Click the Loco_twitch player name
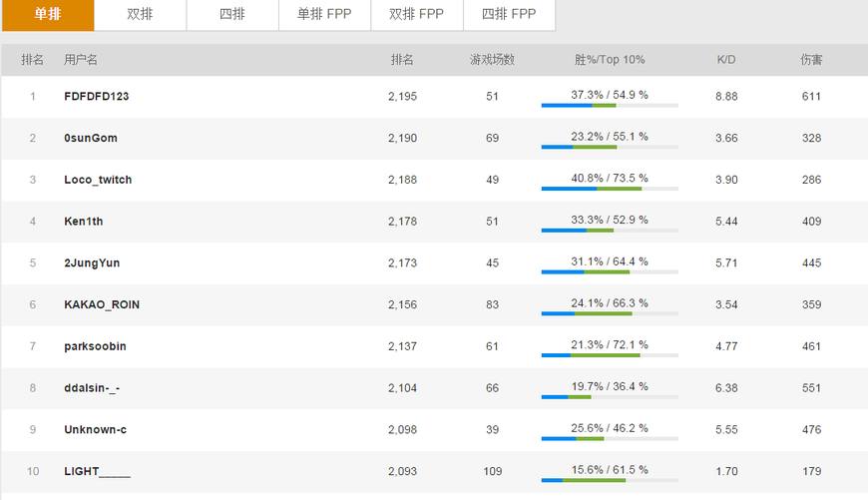Image resolution: width=868 pixels, height=500 pixels. pyautogui.click(x=98, y=180)
